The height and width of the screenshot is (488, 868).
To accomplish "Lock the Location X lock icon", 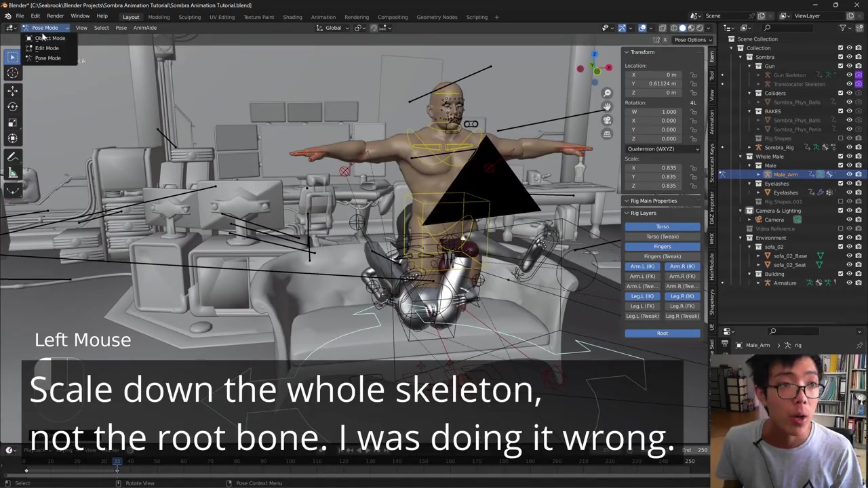I will [694, 75].
